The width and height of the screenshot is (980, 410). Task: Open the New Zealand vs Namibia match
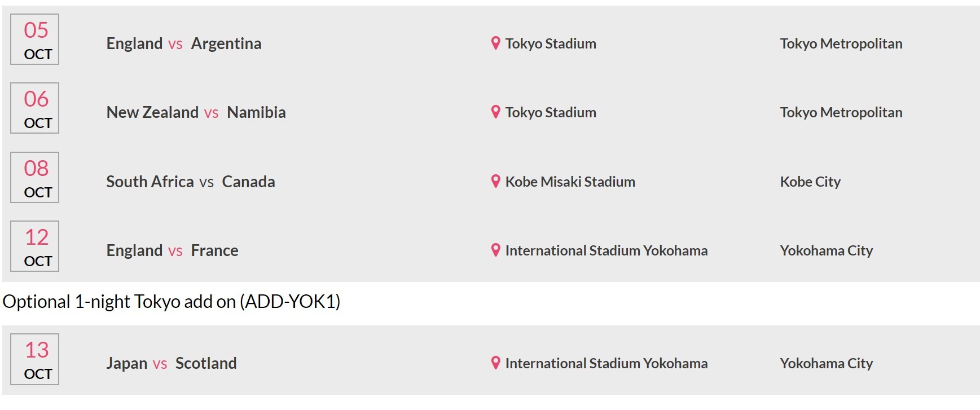coord(196,112)
